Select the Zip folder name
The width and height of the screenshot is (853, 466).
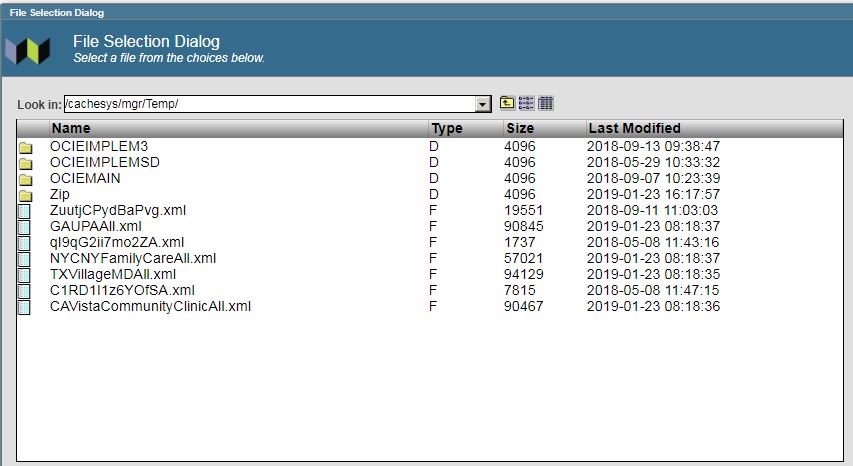[59, 195]
